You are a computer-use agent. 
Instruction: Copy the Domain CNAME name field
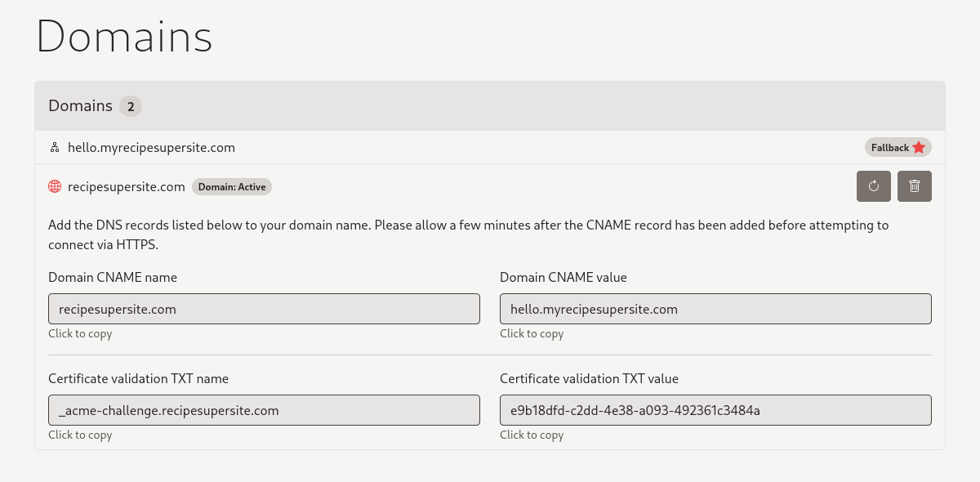point(264,310)
